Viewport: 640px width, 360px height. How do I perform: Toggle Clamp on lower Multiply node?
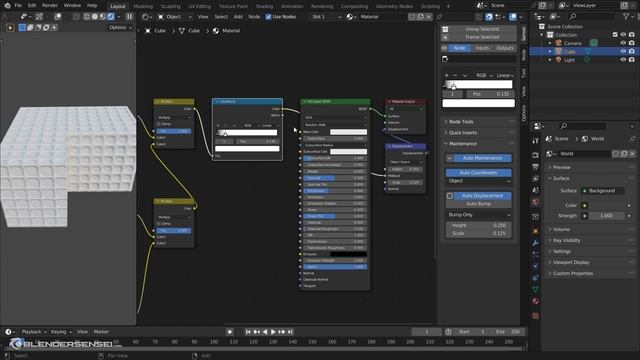159,224
